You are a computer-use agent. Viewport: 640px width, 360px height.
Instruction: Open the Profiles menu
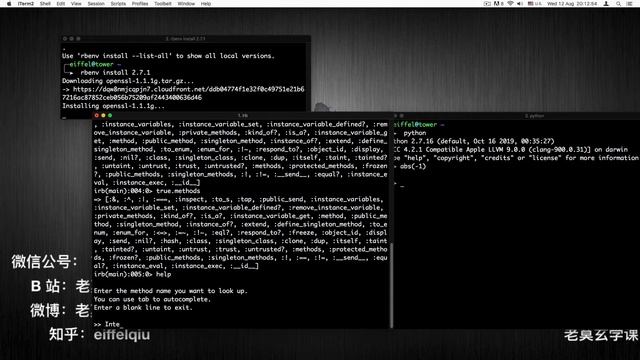click(140, 4)
